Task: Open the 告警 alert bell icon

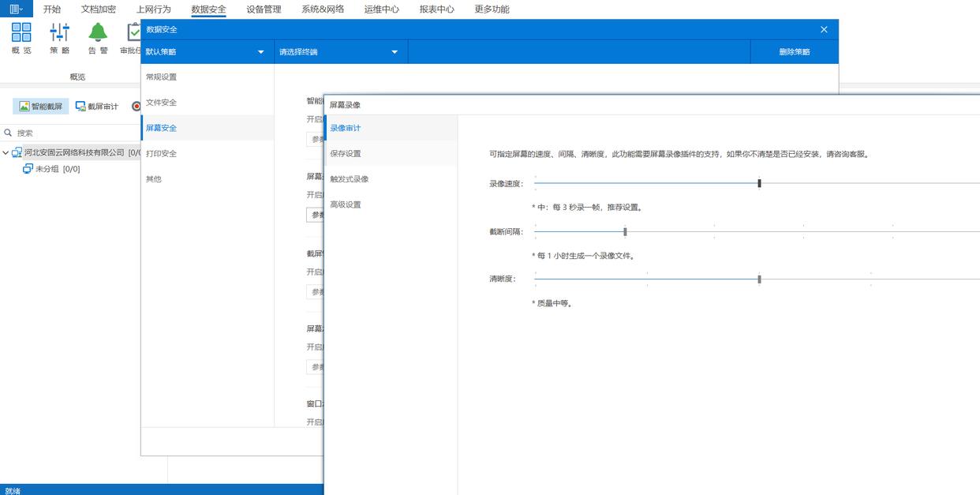Action: [98, 32]
